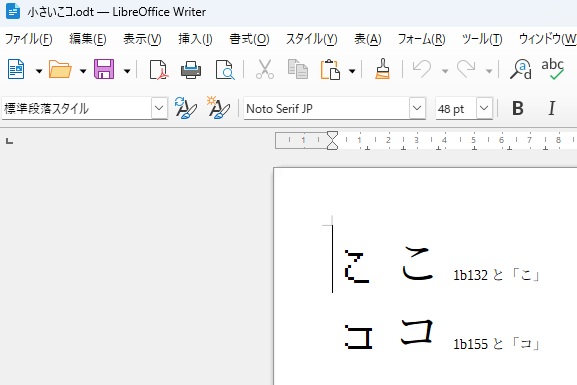Click the pixelated small こ glyph

(357, 266)
